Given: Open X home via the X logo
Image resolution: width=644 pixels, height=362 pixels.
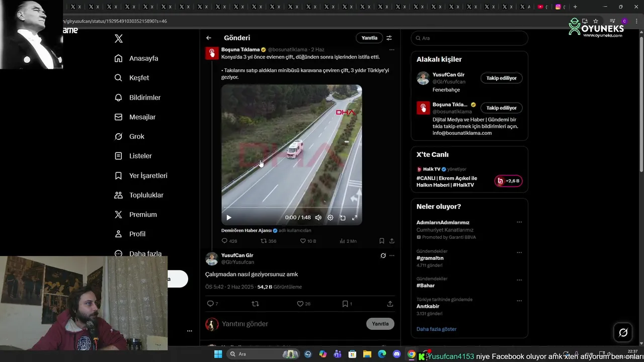Looking at the screenshot, I should [x=119, y=39].
